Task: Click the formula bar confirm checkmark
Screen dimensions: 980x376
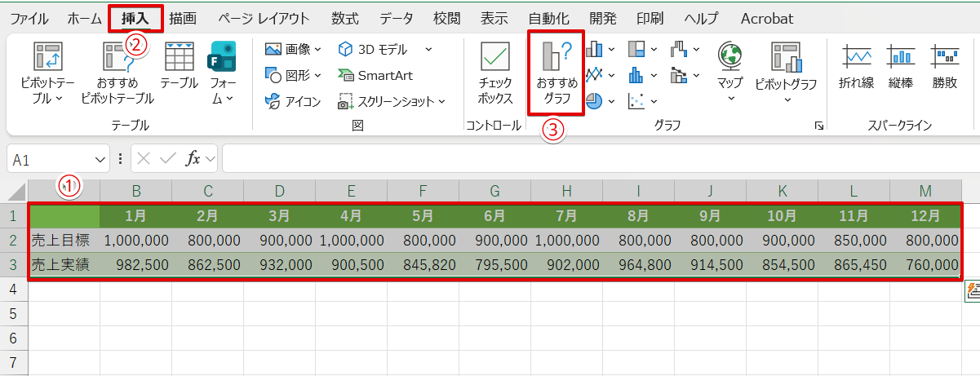Action: point(170,159)
